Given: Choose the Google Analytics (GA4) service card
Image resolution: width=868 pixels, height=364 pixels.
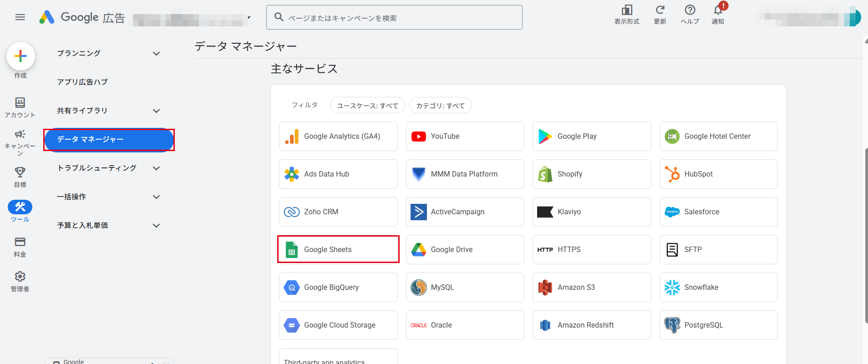Looking at the screenshot, I should pos(338,136).
